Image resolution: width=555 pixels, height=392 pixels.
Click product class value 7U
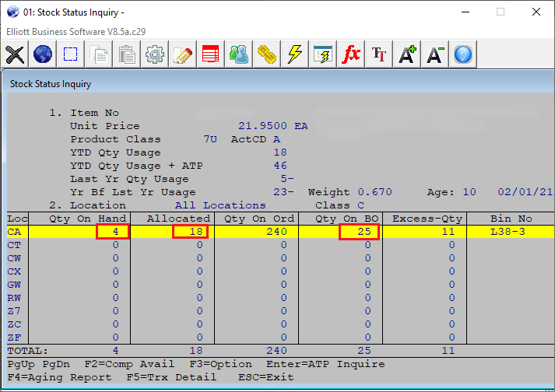(x=210, y=139)
